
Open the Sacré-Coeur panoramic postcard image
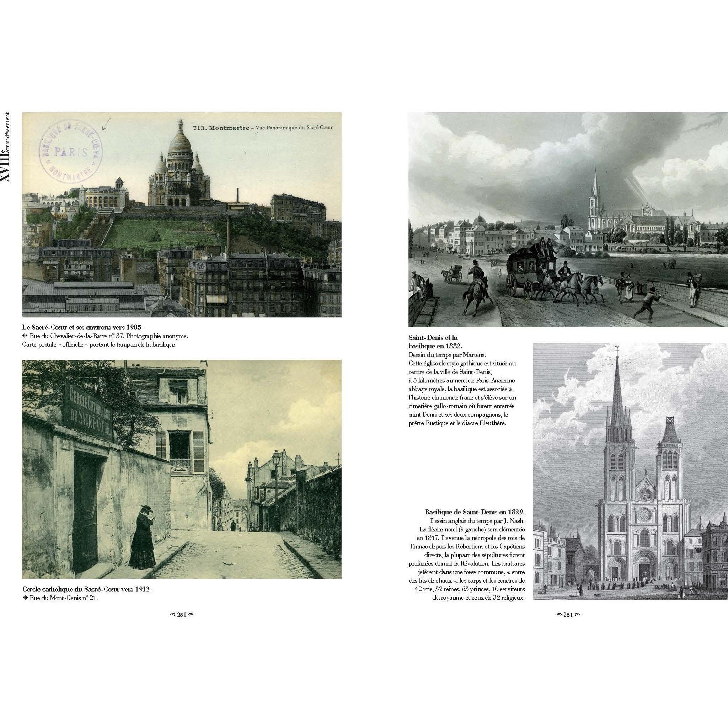(x=182, y=215)
